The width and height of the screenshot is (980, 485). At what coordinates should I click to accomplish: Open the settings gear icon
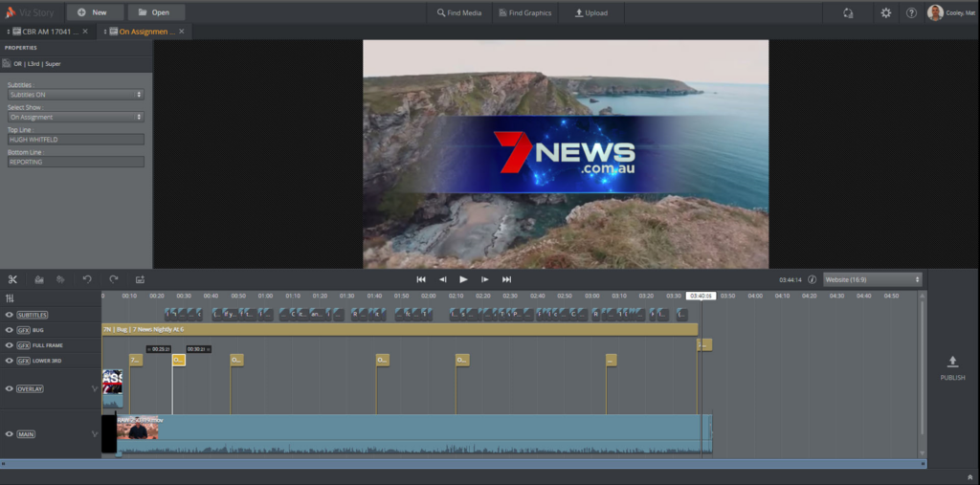885,12
